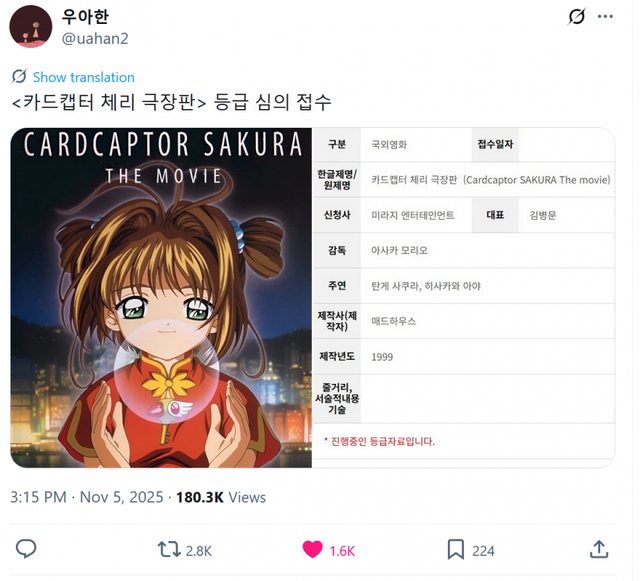
Task: Open the @uahan2 handle
Action: pos(95,39)
